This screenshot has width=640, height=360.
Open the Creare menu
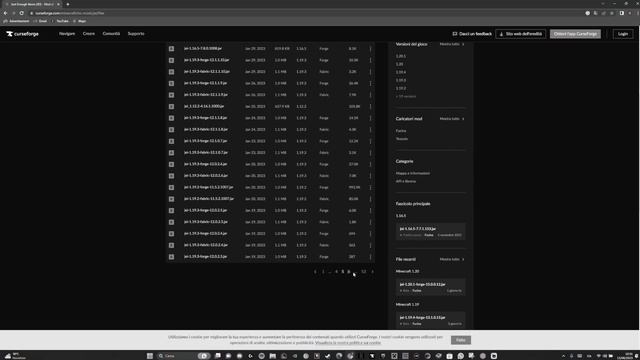pyautogui.click(x=89, y=34)
